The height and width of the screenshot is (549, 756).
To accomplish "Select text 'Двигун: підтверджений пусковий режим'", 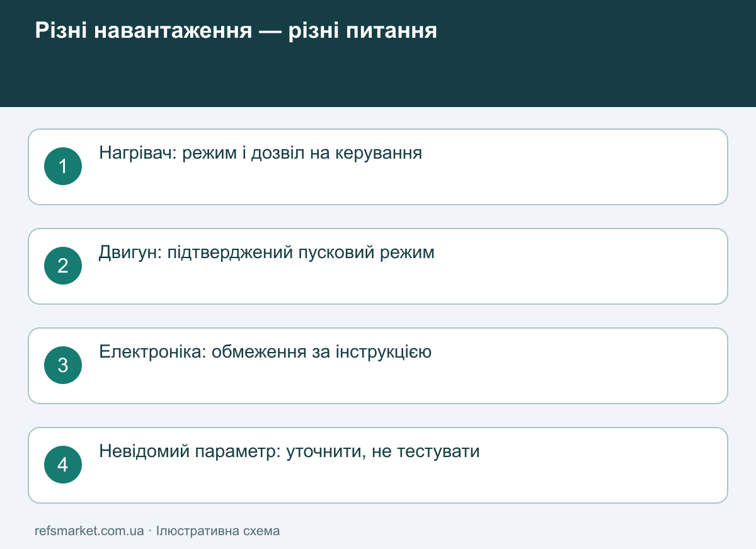I will pos(266,252).
